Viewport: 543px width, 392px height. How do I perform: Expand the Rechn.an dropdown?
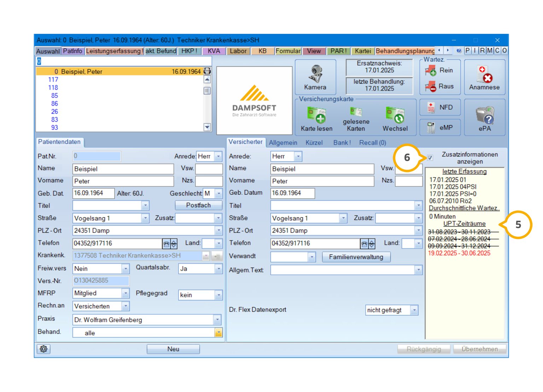pos(125,306)
